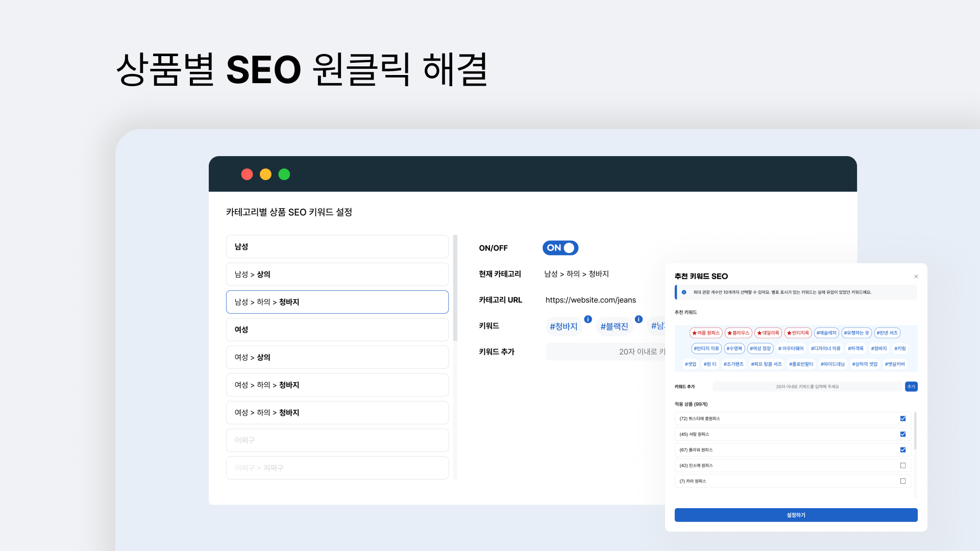Select top-level 여성 category
The image size is (980, 551).
pyautogui.click(x=337, y=330)
